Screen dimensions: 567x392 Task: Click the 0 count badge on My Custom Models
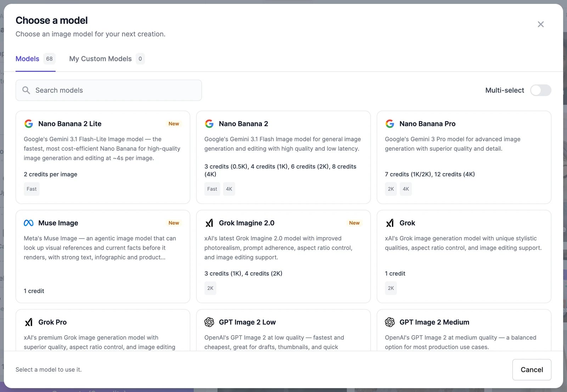click(x=140, y=59)
